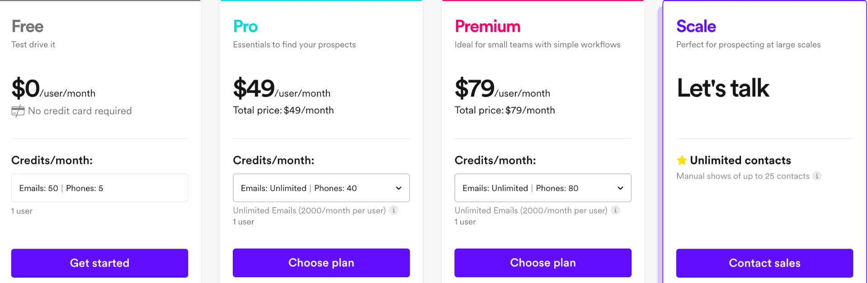Click the Get started button
The height and width of the screenshot is (283, 868).
click(99, 263)
